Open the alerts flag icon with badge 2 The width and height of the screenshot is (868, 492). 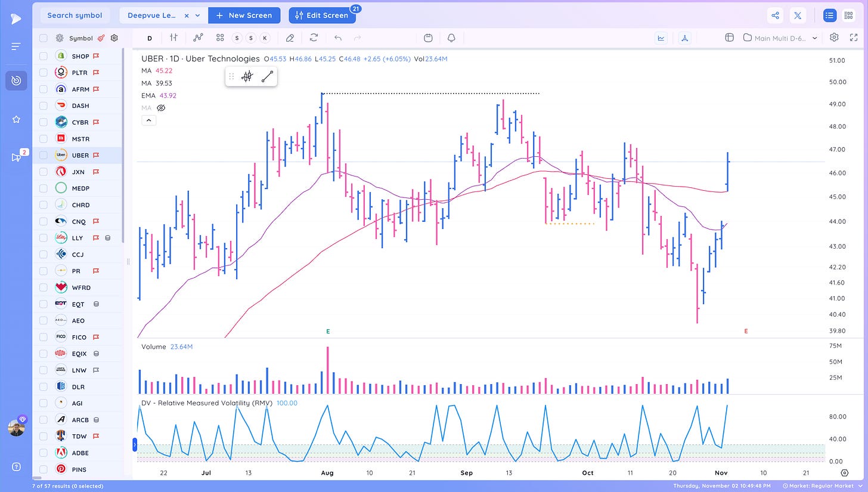(16, 157)
